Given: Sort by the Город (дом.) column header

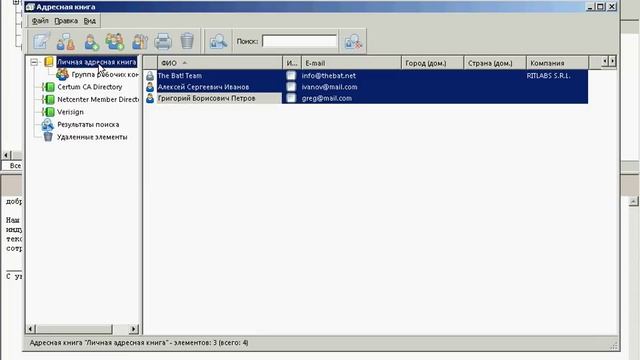Looking at the screenshot, I should (x=432, y=63).
